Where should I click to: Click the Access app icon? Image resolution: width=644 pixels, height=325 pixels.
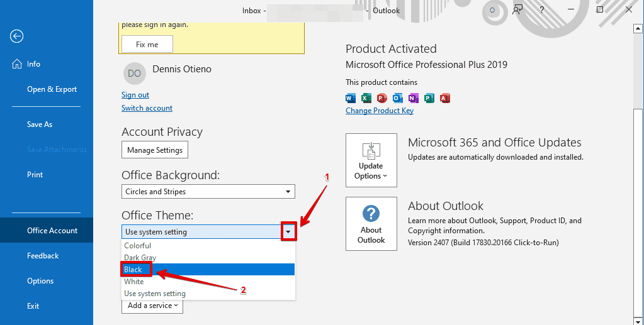point(445,98)
